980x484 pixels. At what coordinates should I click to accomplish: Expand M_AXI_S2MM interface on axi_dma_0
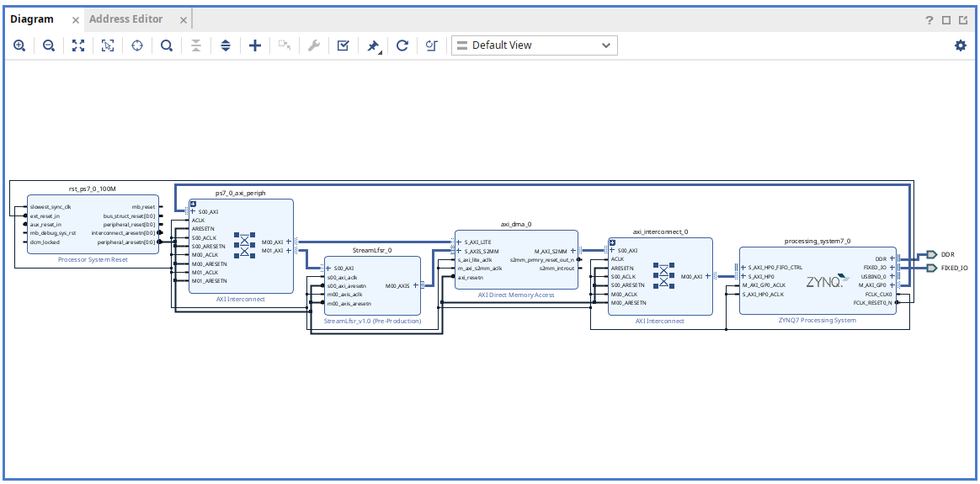pos(573,251)
